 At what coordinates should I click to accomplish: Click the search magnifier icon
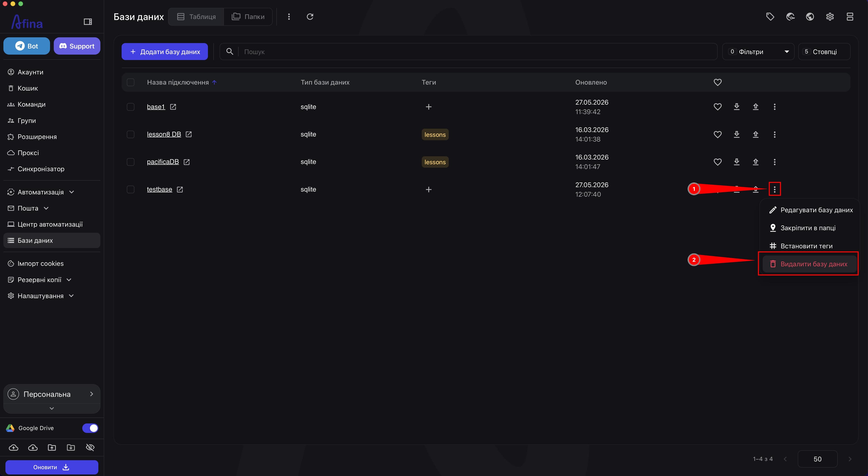click(x=229, y=52)
